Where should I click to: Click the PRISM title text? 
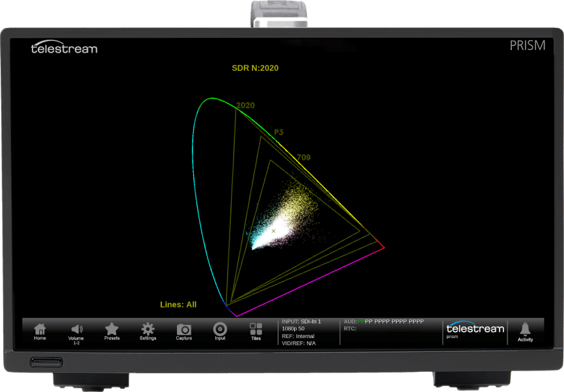click(528, 46)
